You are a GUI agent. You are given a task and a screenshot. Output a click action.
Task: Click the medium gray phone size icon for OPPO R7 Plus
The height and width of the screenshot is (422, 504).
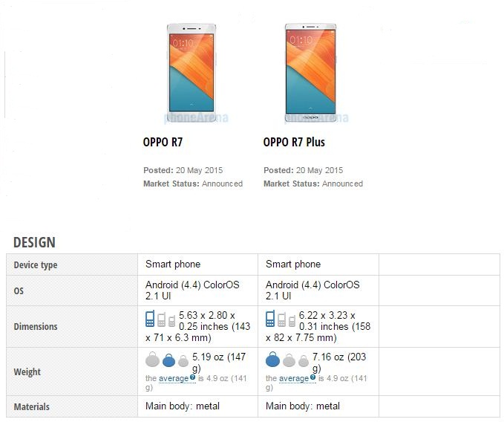281,320
